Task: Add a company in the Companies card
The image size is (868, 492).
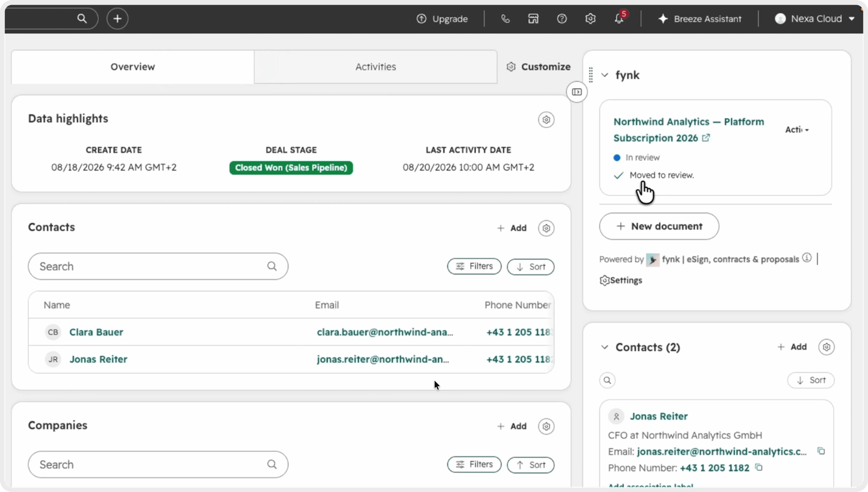Action: pos(512,426)
